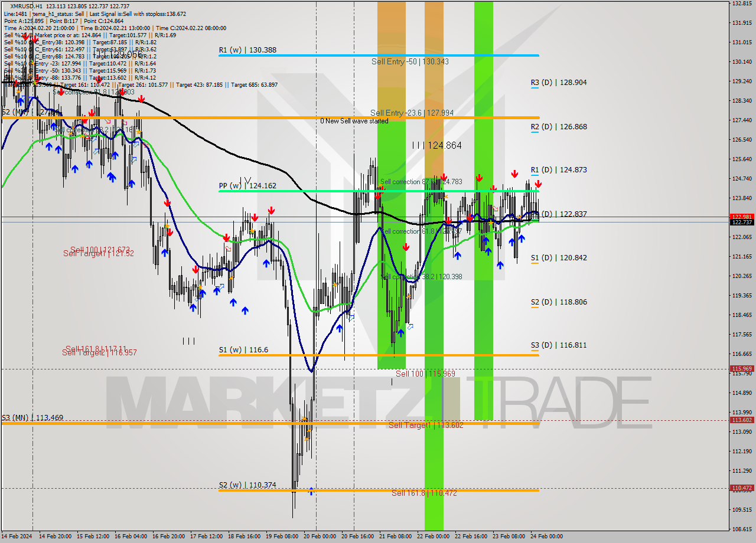Select the 'S3 (MN) | 113.469' monthly label
The height and width of the screenshot is (543, 756).
click(32, 418)
